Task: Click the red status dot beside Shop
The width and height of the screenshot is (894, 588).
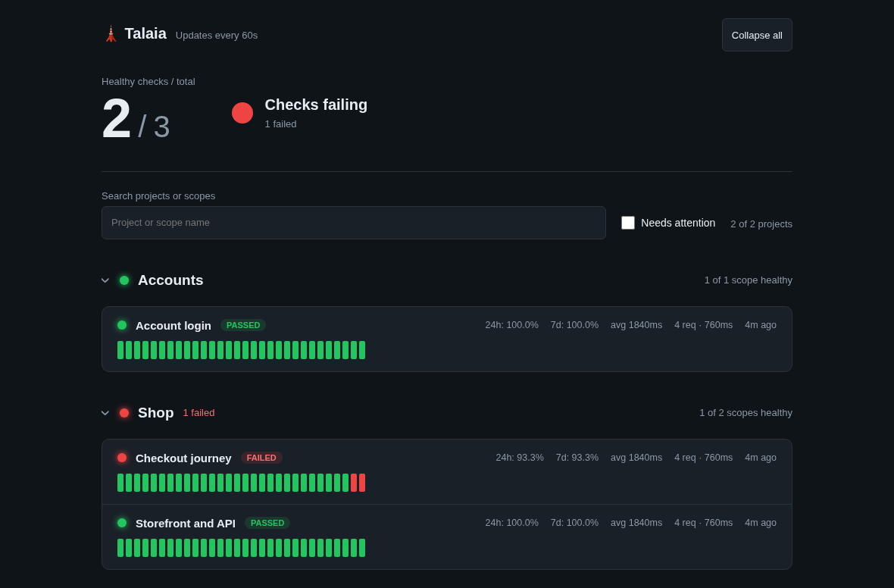Action: coord(124,413)
